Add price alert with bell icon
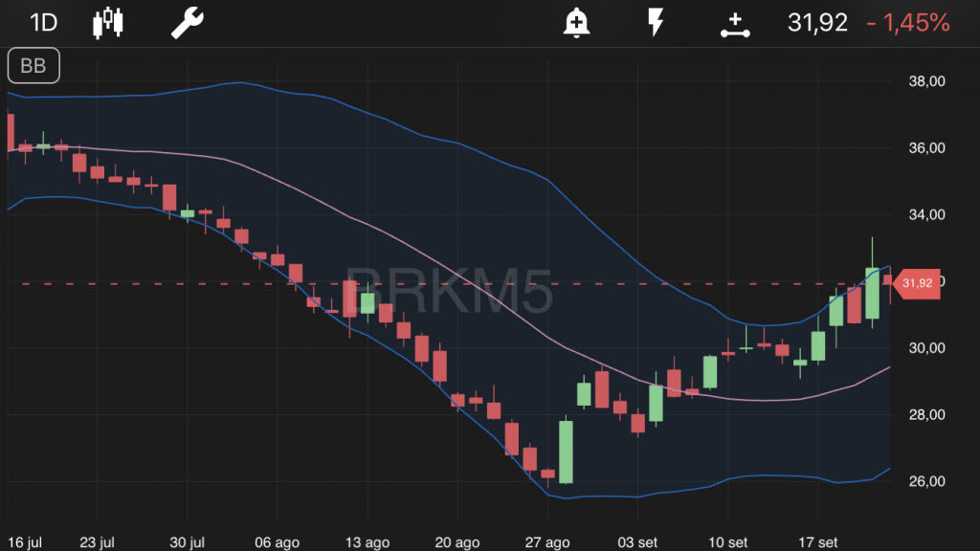 coord(576,23)
